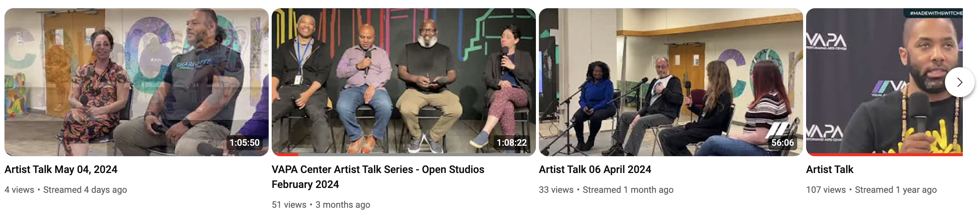Click "February 2024" second title line
Screen dimensions: 980x210
click(x=305, y=185)
